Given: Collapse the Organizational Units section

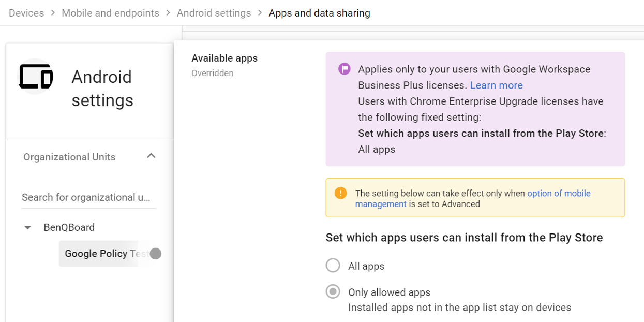Looking at the screenshot, I should [151, 155].
